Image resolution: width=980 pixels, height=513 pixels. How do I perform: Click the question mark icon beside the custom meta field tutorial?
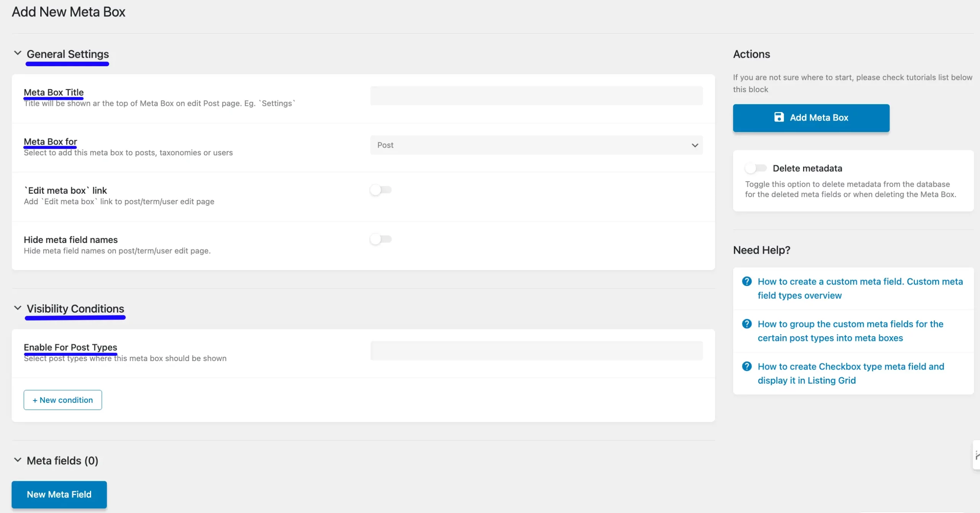pyautogui.click(x=747, y=281)
